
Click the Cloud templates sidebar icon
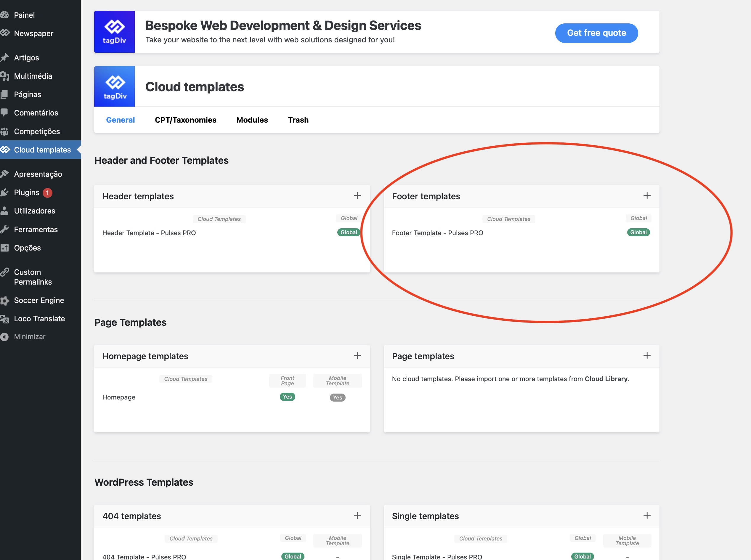5,150
